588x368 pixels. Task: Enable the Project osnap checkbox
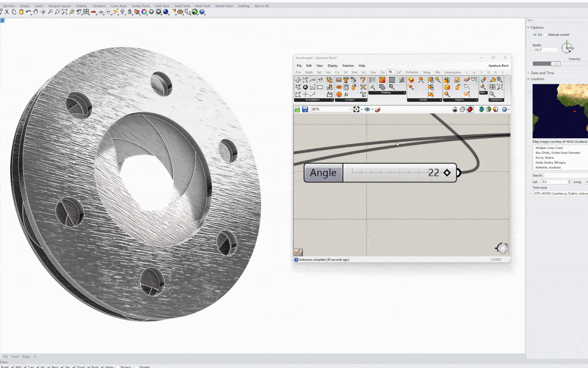118,367
